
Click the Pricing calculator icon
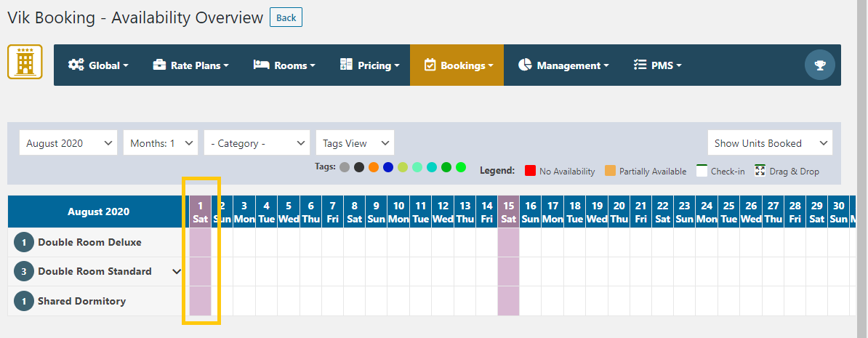[x=346, y=65]
